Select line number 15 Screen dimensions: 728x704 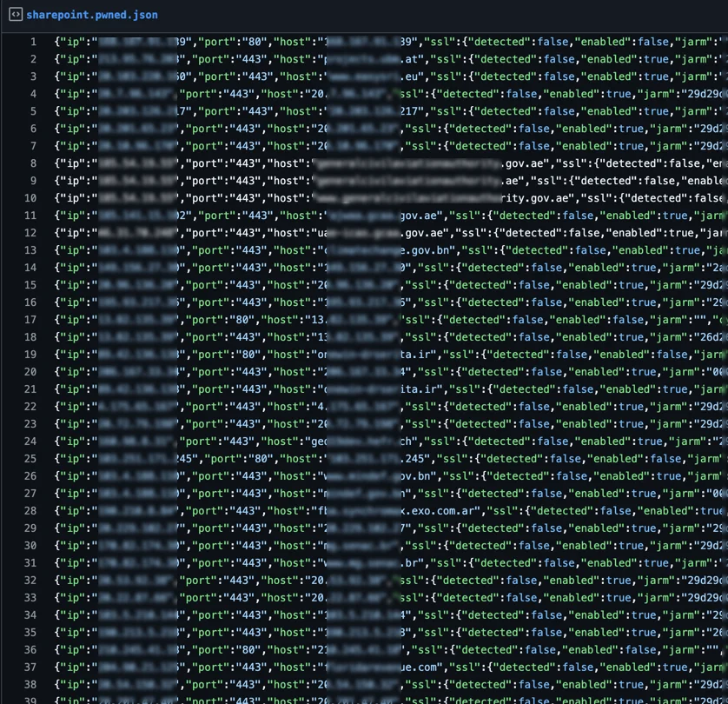coord(30,285)
